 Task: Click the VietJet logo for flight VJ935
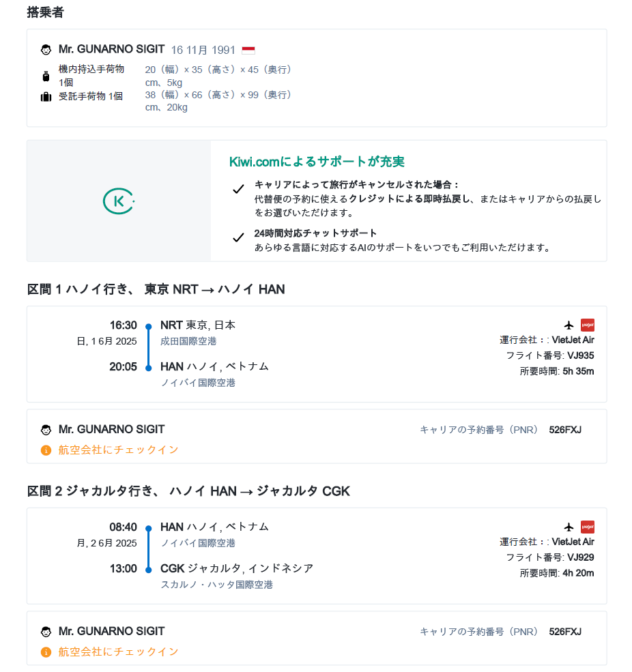(587, 325)
